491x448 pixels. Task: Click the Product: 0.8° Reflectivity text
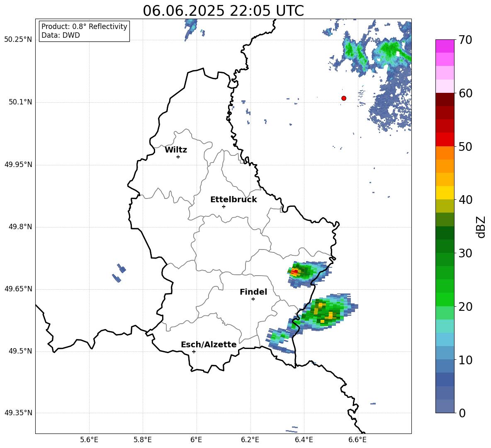[x=84, y=27]
